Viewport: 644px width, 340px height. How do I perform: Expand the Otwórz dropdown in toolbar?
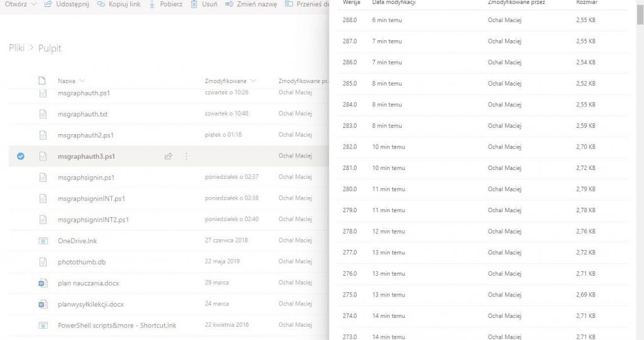point(33,4)
